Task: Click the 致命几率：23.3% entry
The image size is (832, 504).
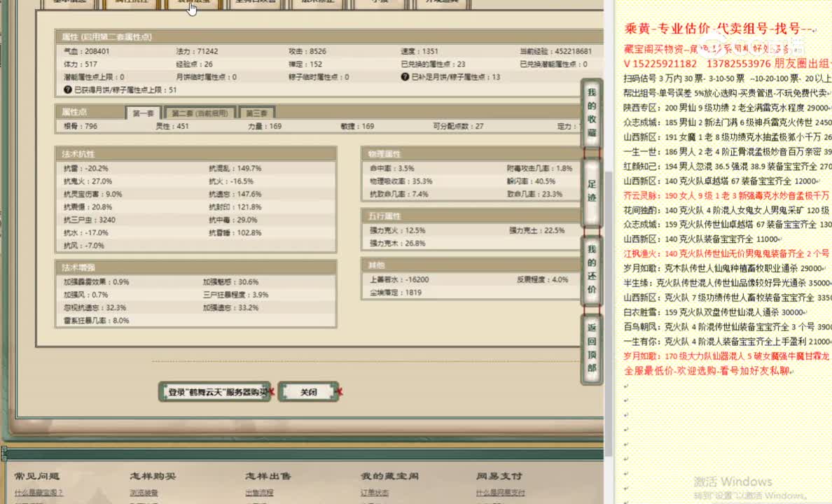Action: [534, 194]
